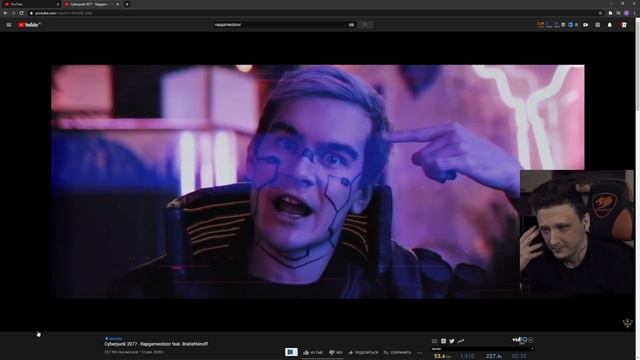Click the vidIQ panel list icon
The width and height of the screenshot is (640, 360).
pyautogui.click(x=434, y=341)
